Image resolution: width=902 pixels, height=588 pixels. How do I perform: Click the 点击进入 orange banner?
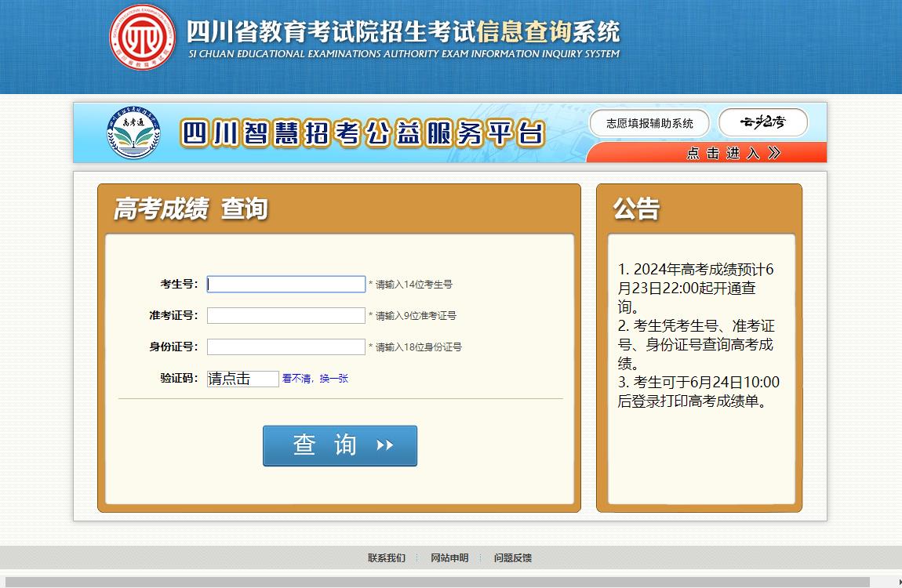(729, 152)
